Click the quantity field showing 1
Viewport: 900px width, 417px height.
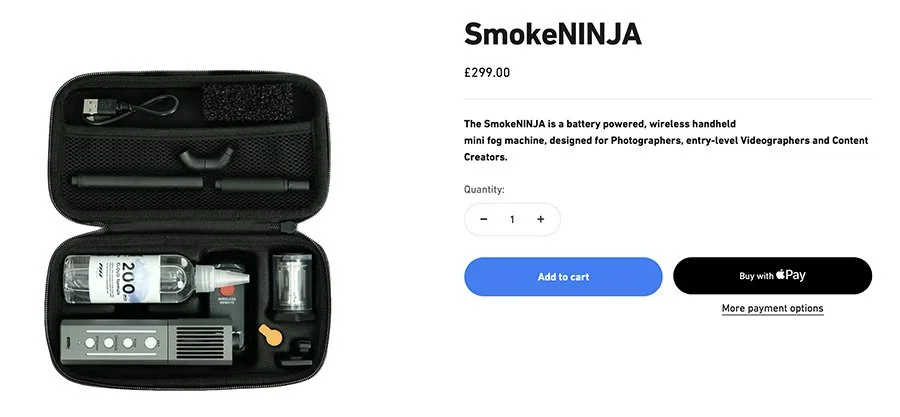(x=512, y=219)
